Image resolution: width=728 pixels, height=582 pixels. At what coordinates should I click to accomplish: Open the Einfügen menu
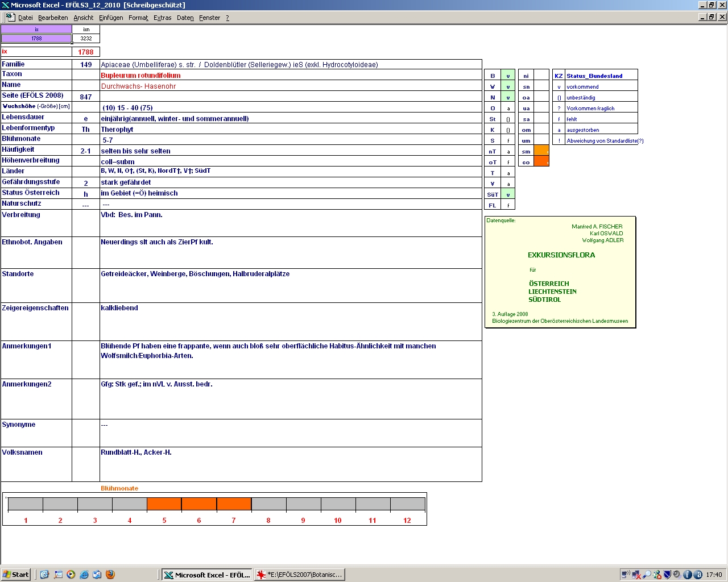[x=111, y=18]
